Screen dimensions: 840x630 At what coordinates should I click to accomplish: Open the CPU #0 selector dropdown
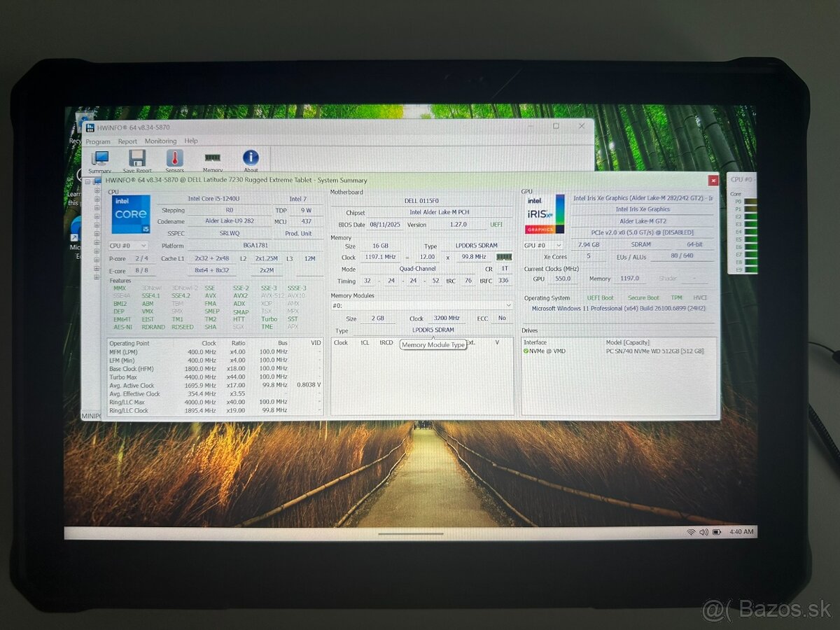pyautogui.click(x=144, y=246)
